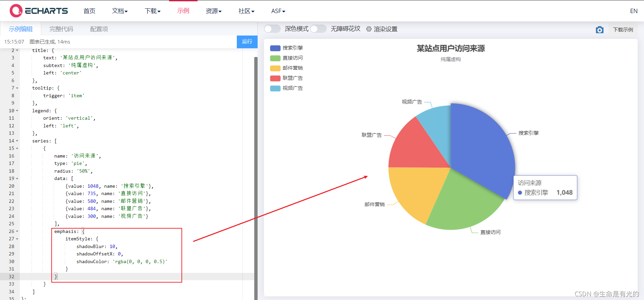644x300 pixels.
Task: Click 'vertical' string on line 11
Action: click(x=79, y=118)
